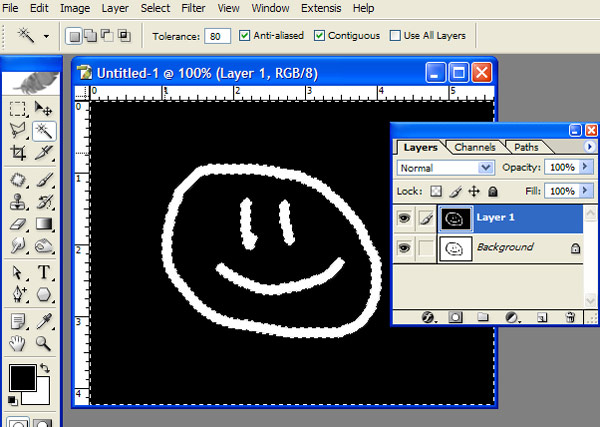Screen dimensions: 600x427
Task: Click the Tolerance input field
Action: click(x=217, y=36)
